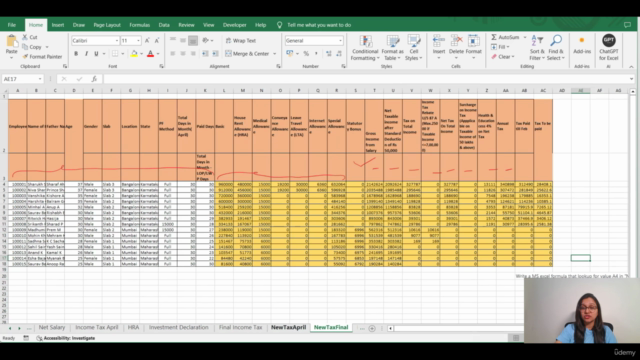The height and width of the screenshot is (360, 640).
Task: Switch to the Insert ribbon tab
Action: [x=58, y=25]
